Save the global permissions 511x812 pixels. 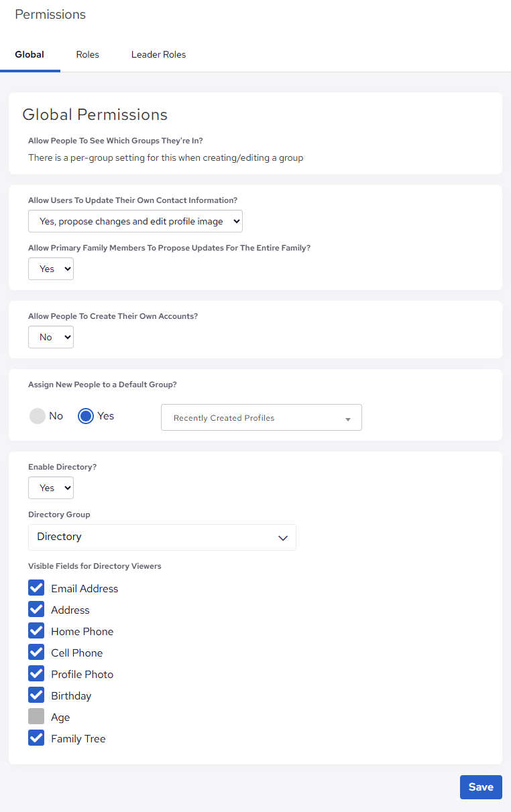481,787
